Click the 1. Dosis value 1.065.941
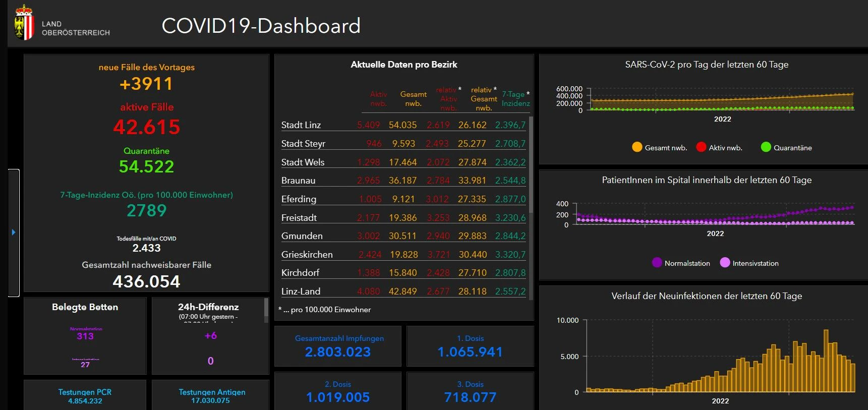868x410 pixels. tap(470, 352)
